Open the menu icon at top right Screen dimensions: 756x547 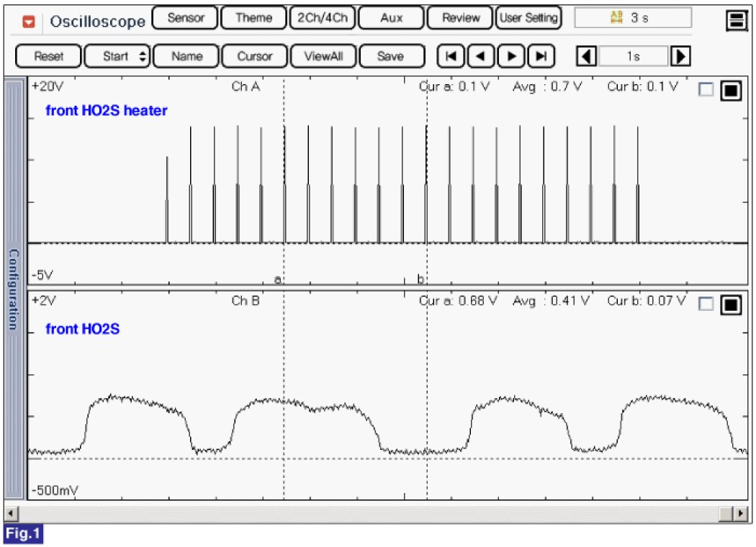coord(737,21)
